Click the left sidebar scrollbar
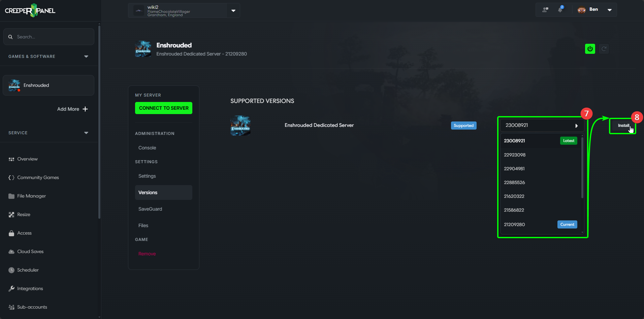 pos(99,122)
